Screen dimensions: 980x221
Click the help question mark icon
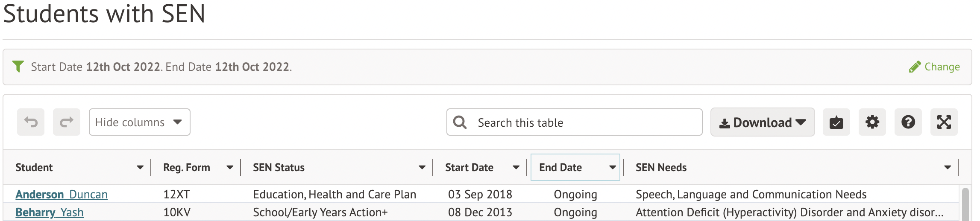coord(908,122)
